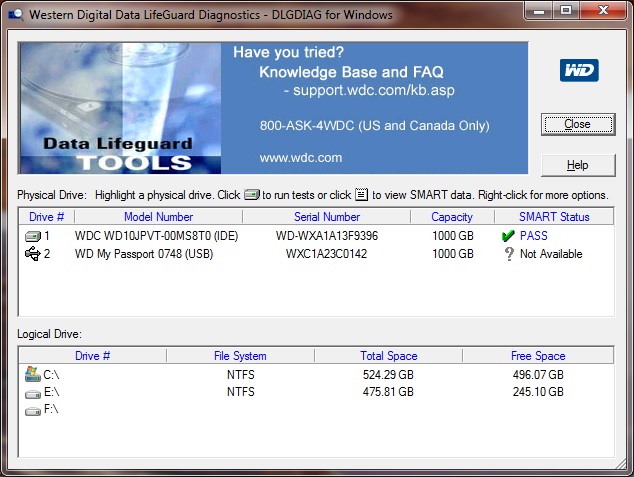
Task: Click serial number WXC1A23C0142
Action: [327, 254]
